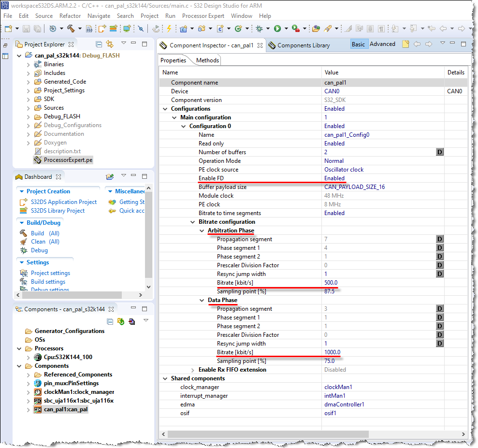Viewport: 478px width, 448px height.
Task: Click Data Phase Bitrate value 1000.0
Action: [333, 352]
